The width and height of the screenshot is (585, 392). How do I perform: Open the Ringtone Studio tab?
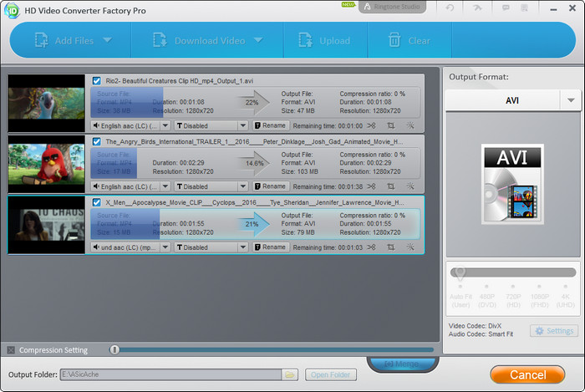pos(392,8)
